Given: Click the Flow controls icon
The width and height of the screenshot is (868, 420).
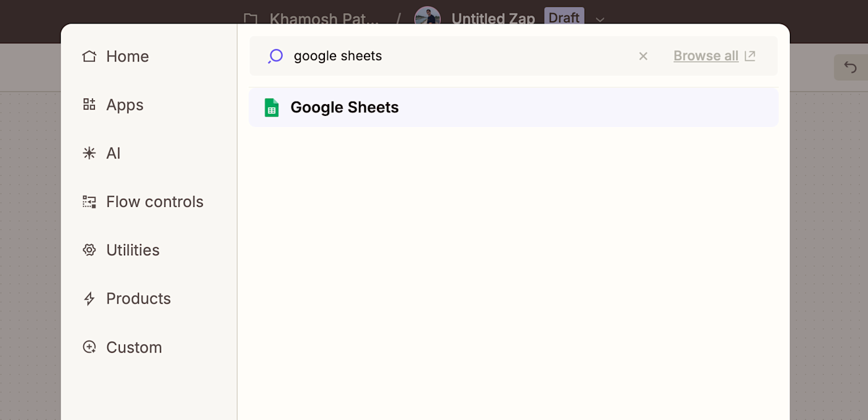Looking at the screenshot, I should (89, 201).
